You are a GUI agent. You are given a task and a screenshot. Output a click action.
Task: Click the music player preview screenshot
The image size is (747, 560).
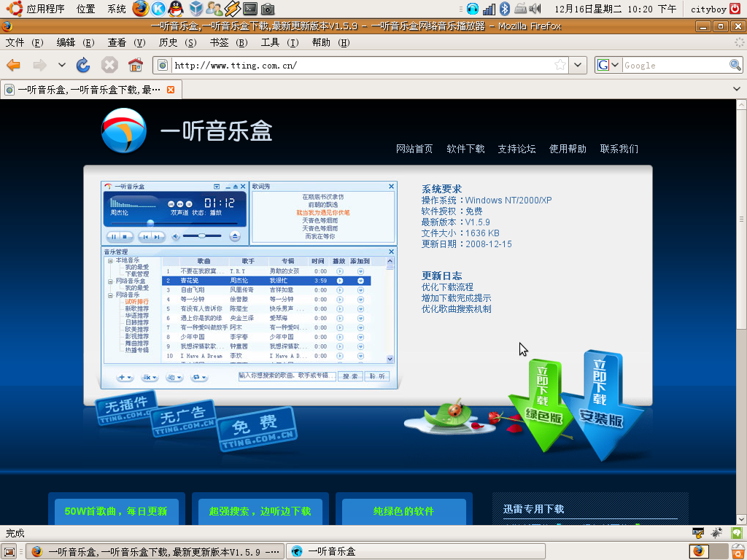(249, 285)
